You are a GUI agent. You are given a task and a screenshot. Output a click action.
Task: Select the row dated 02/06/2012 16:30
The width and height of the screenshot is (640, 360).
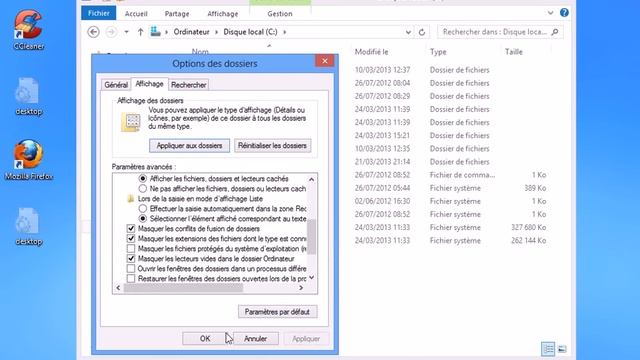450,201
